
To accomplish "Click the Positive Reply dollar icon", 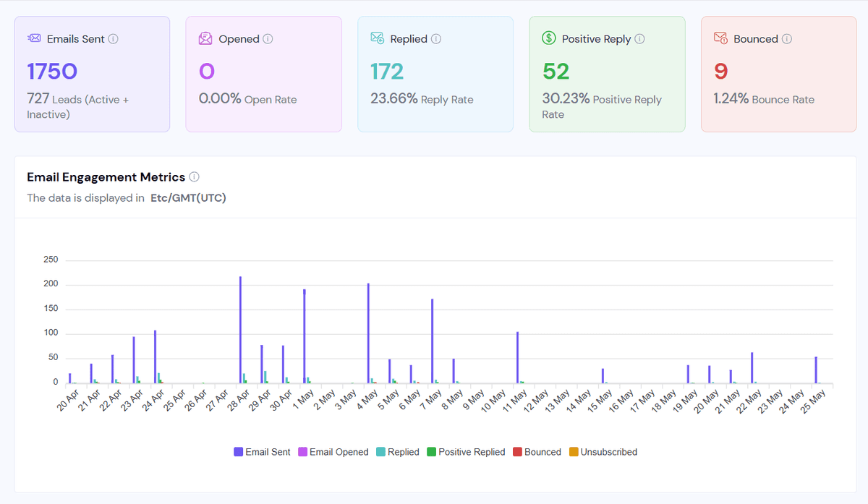I will point(549,38).
